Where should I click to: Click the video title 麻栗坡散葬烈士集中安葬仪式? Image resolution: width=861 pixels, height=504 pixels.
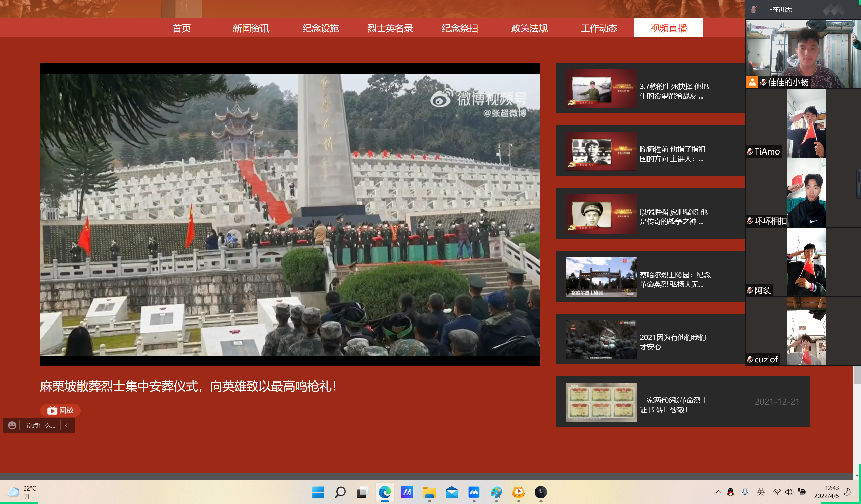[188, 385]
